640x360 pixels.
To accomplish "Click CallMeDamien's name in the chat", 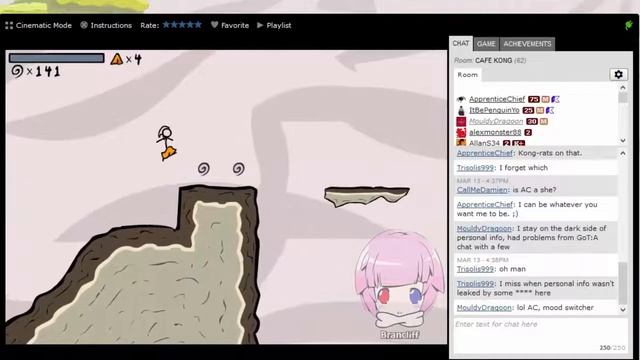I will pyautogui.click(x=482, y=190).
